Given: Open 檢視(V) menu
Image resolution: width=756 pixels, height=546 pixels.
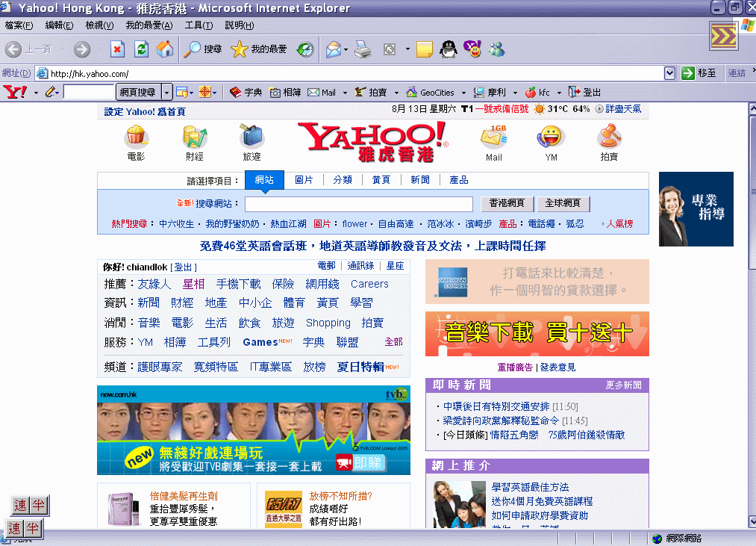Looking at the screenshot, I should coord(99,25).
